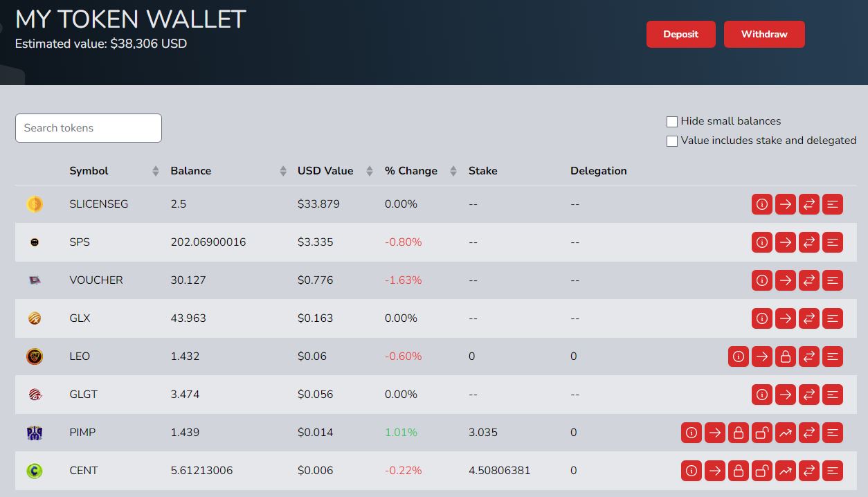The image size is (868, 497).
Task: Open GLX token info icon
Action: 761,318
